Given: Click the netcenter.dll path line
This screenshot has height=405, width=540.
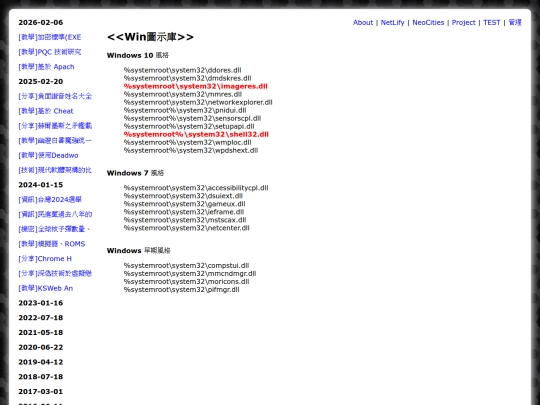Looking at the screenshot, I should [x=186, y=228].
